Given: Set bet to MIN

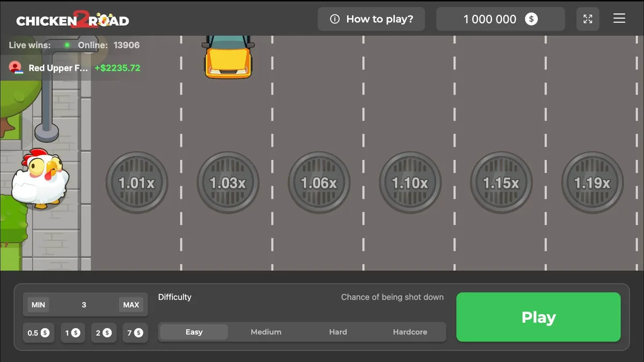Looking at the screenshot, I should tap(38, 305).
